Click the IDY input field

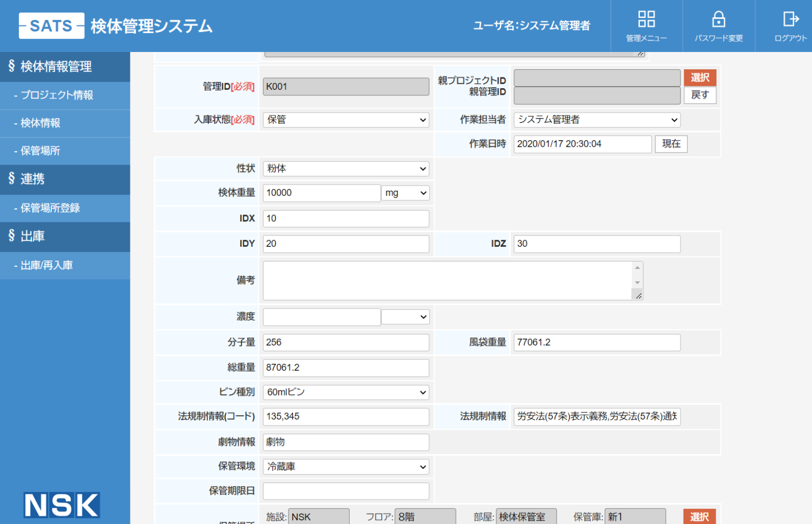point(346,244)
